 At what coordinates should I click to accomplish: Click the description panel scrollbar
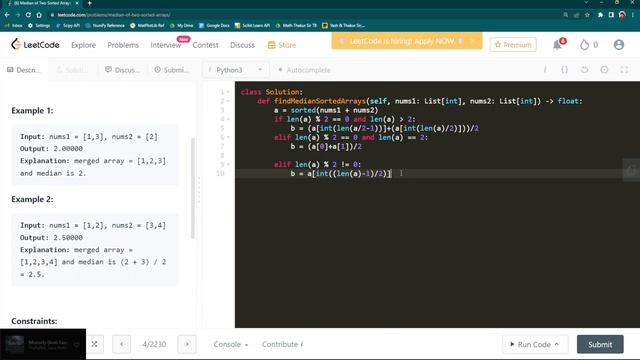pyautogui.click(x=193, y=188)
